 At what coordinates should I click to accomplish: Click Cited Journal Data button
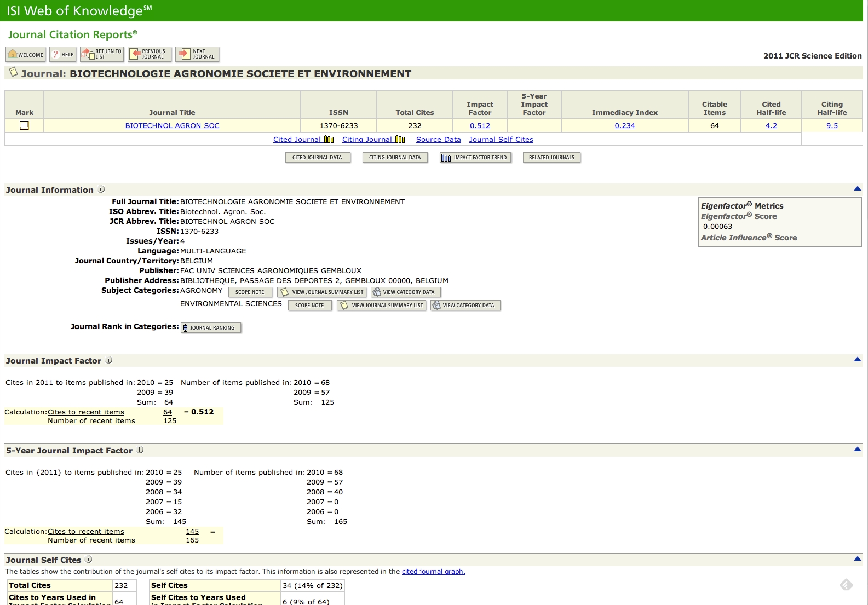(318, 158)
